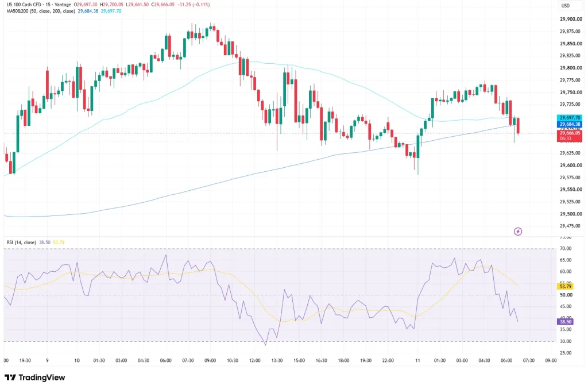Click the purple 38.50 RSI axis label

(x=566, y=322)
